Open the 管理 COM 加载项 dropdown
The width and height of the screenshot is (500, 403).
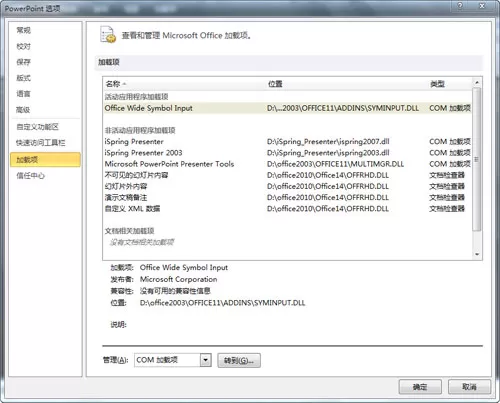206,360
